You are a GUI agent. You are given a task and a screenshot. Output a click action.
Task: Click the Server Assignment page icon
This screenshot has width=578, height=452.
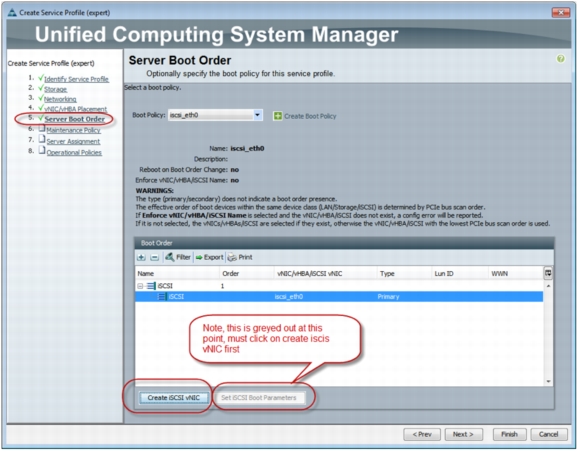[42, 139]
